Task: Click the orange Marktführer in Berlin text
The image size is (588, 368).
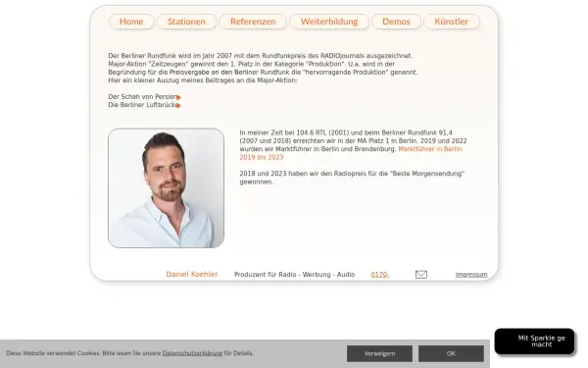Action: click(x=351, y=153)
